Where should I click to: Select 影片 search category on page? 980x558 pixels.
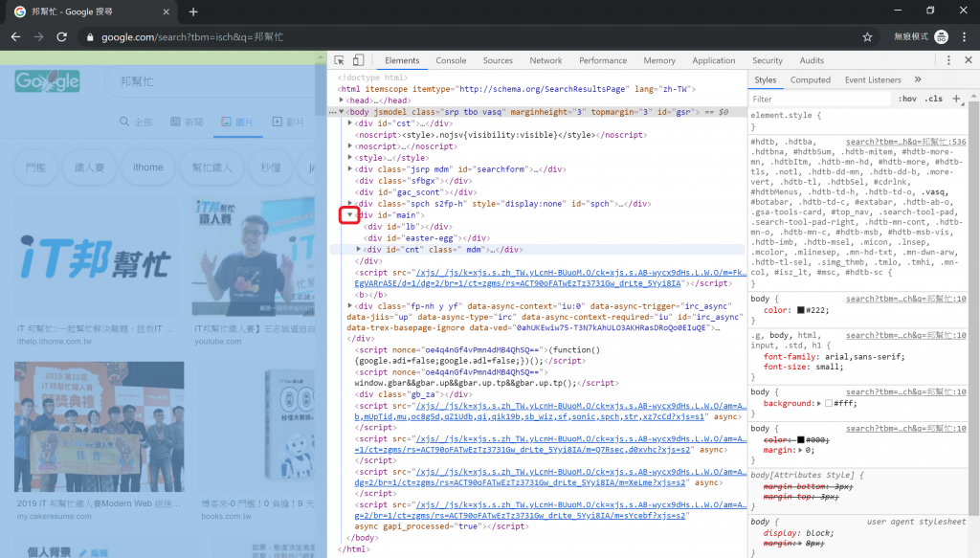coord(288,122)
